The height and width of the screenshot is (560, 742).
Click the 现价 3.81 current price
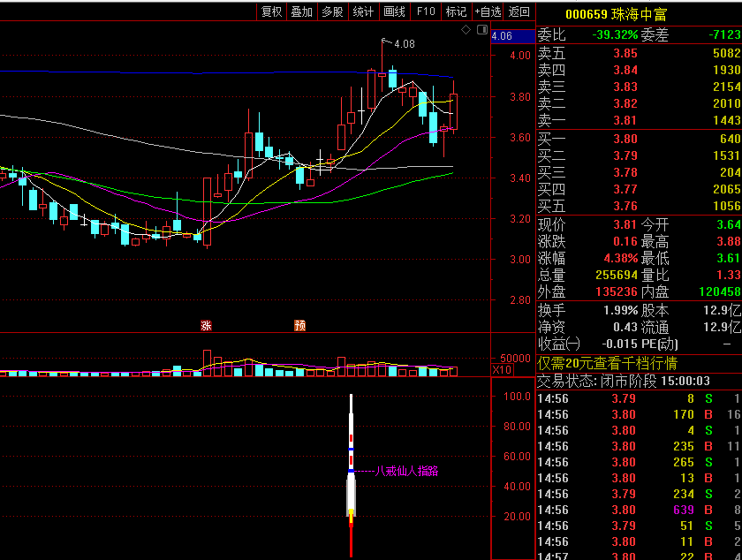point(625,224)
